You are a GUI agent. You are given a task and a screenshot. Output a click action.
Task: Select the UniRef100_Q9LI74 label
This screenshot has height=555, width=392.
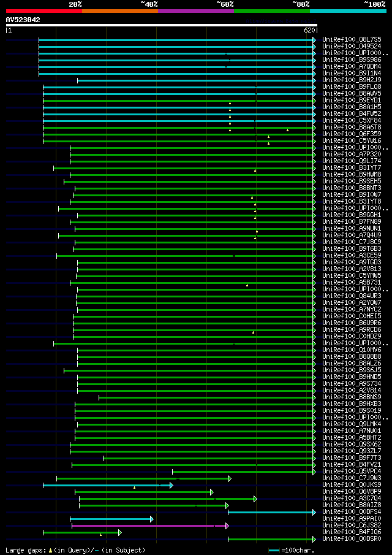tap(352, 161)
